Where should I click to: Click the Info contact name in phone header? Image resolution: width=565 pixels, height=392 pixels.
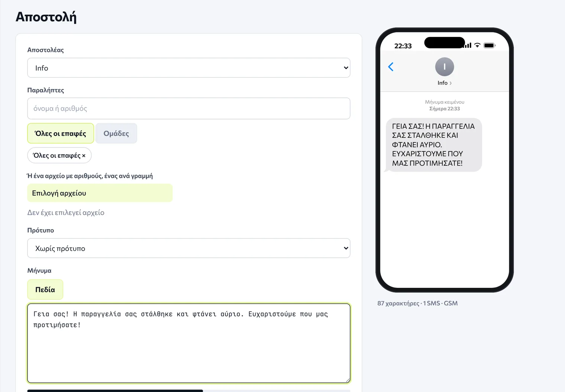pos(444,83)
